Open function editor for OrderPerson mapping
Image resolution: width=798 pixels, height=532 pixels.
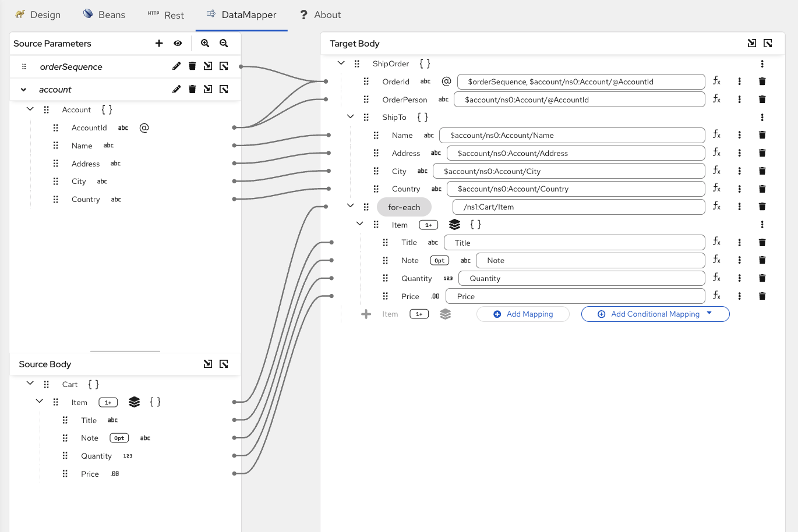pos(716,100)
